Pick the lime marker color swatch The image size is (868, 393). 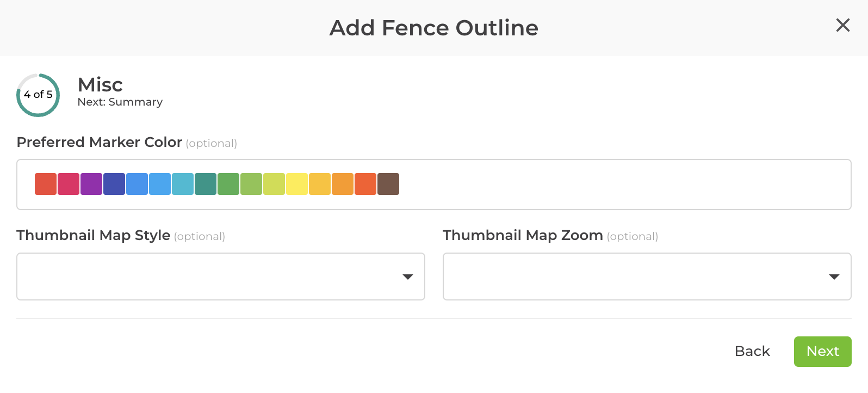(273, 183)
